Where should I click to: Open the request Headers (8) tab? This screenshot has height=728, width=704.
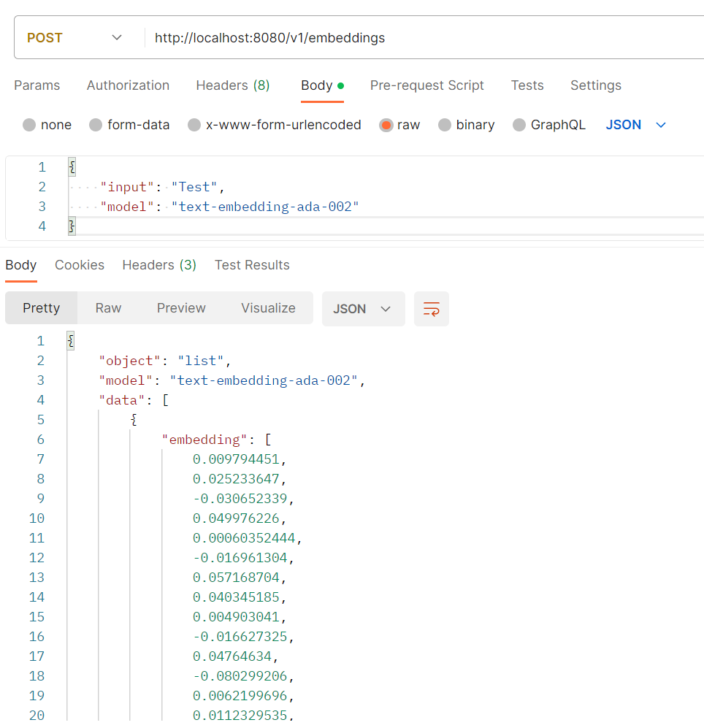(232, 85)
